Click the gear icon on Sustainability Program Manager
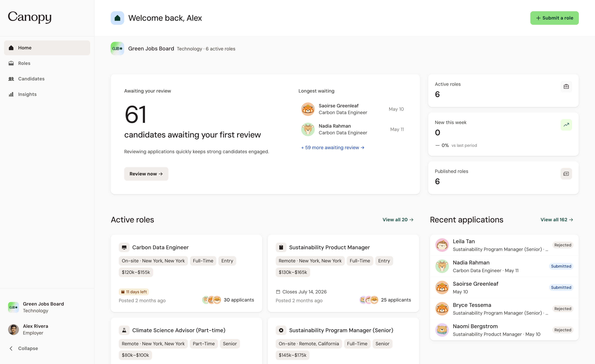 281,330
